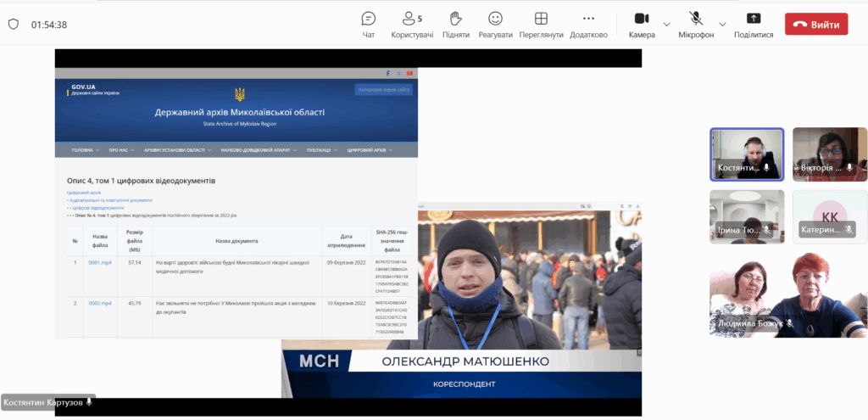Click the page title Опис 4, том 1
The height and width of the screenshot is (420, 868).
pos(141,181)
